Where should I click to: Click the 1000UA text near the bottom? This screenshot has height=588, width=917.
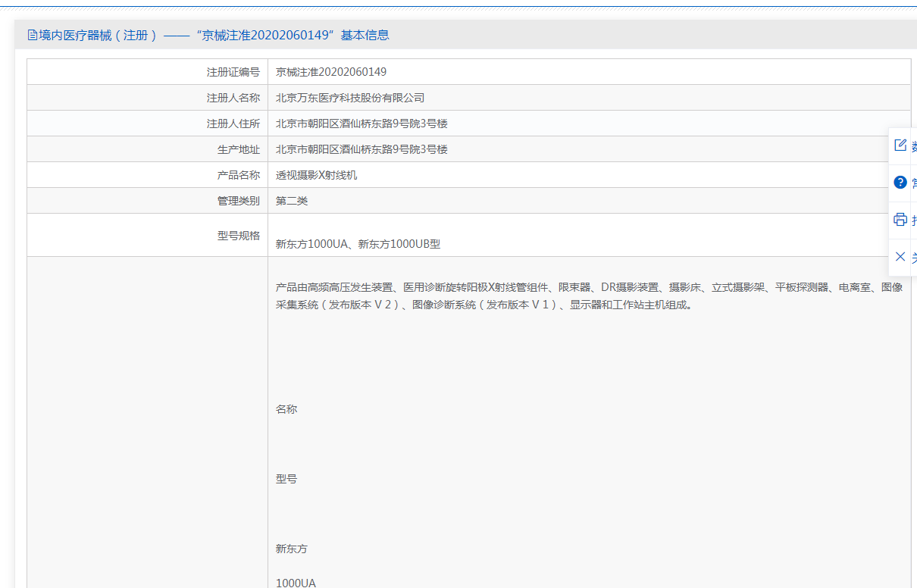click(x=296, y=583)
